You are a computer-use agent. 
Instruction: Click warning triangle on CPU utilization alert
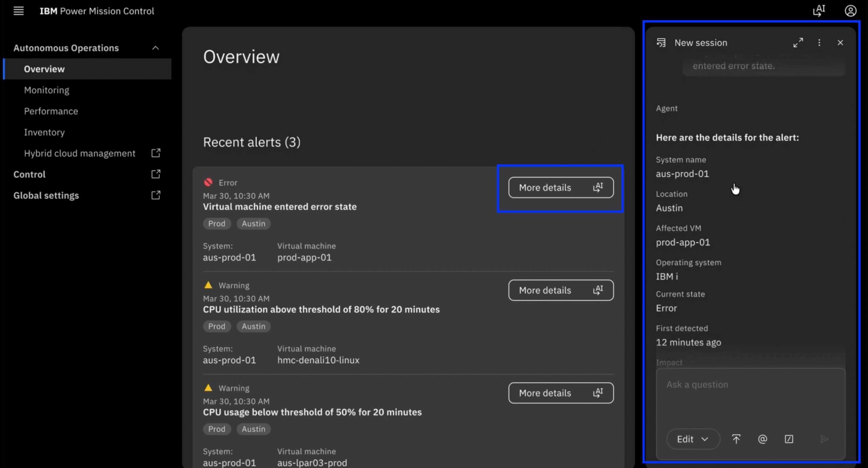pyautogui.click(x=208, y=285)
